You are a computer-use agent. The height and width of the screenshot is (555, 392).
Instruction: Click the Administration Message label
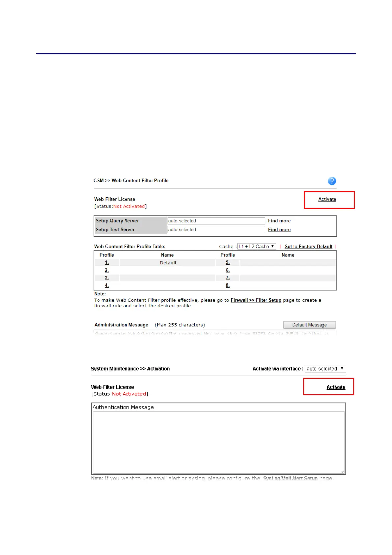(x=121, y=325)
